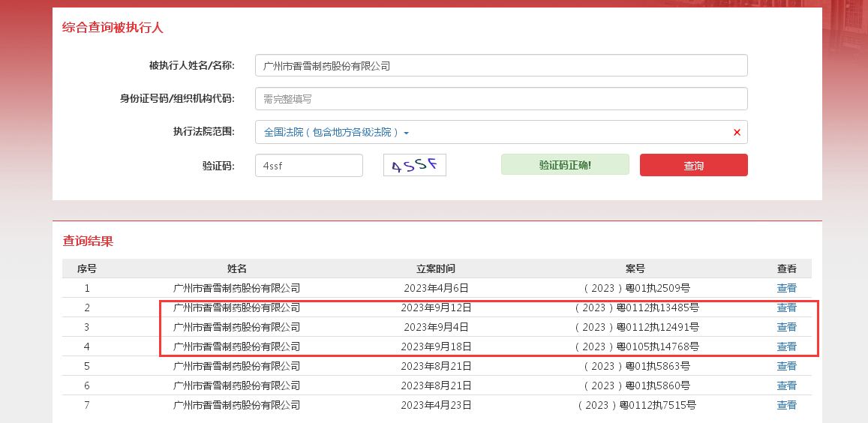
Task: Click the red 查询 button
Action: 694,165
